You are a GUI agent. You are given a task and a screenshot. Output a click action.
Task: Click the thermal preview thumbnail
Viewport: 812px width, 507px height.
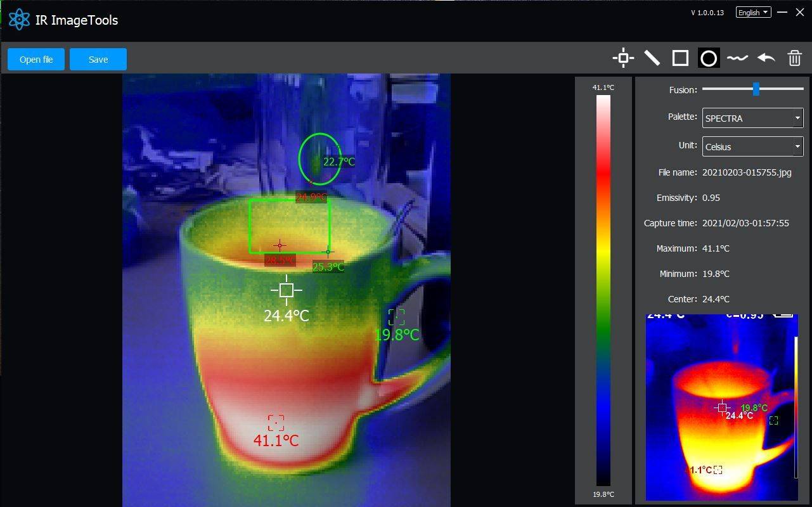(x=721, y=409)
